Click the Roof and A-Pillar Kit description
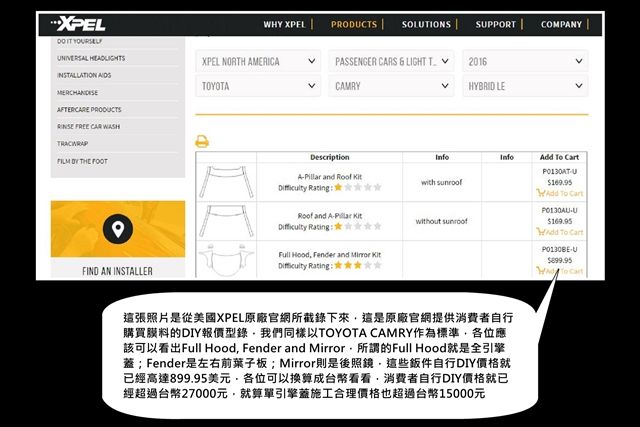Screen dimensions: 640x427 (330, 216)
